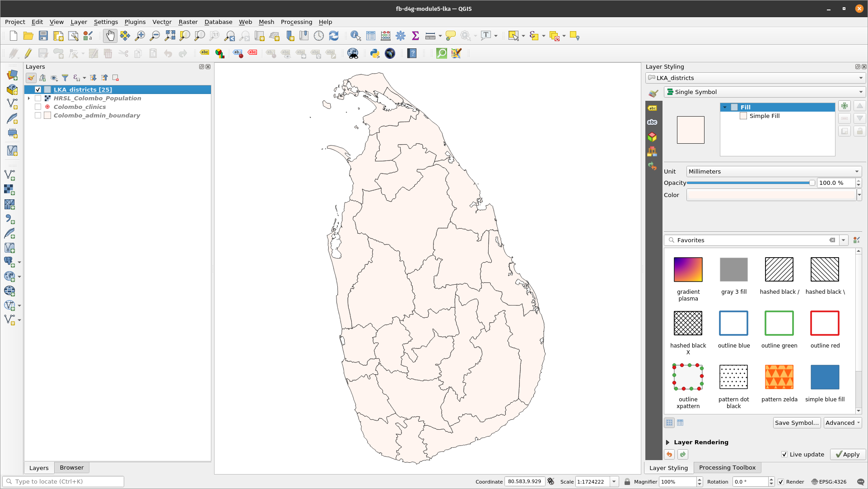Toggle editing with pencil icon
The width and height of the screenshot is (868, 489).
[x=28, y=54]
